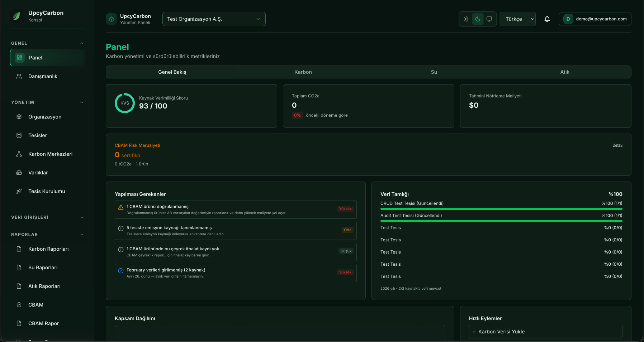Open the Test Organizasyon A.Ş. organization dropdown
644x342 pixels.
click(214, 19)
